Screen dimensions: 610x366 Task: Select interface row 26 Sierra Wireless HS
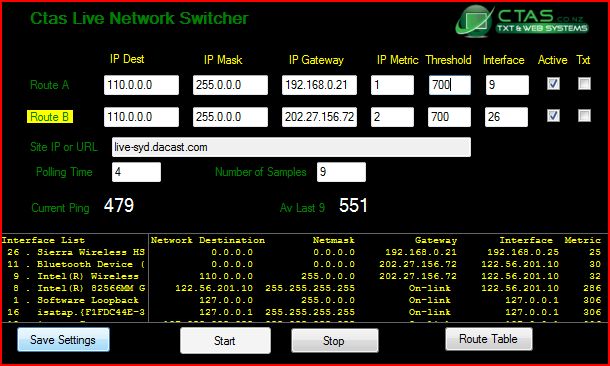[x=76, y=252]
